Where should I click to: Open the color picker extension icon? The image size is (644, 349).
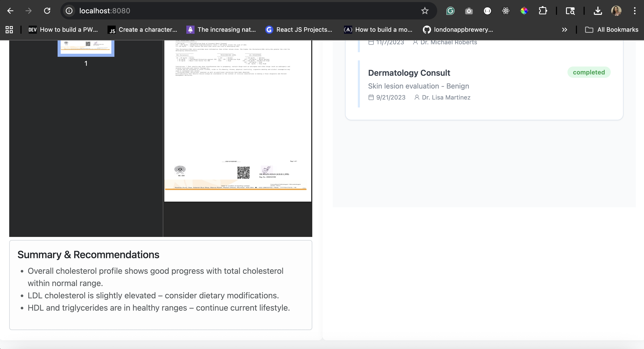pos(524,11)
